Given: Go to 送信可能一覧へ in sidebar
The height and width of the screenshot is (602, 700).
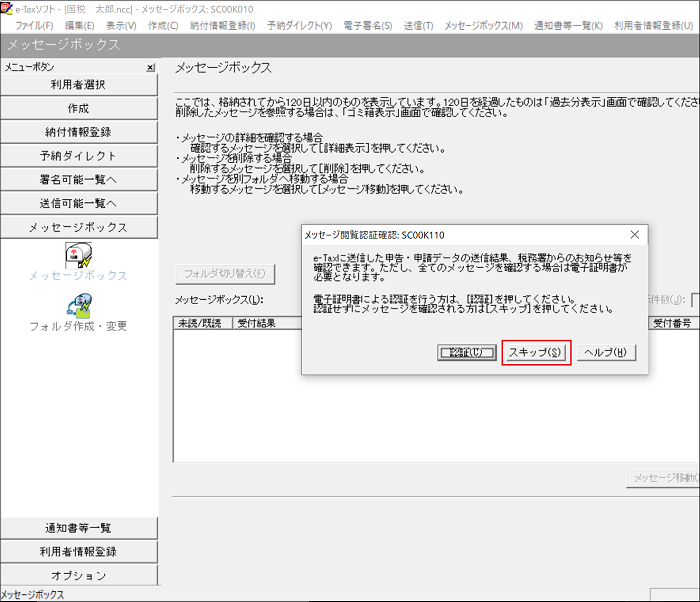Looking at the screenshot, I should (79, 203).
